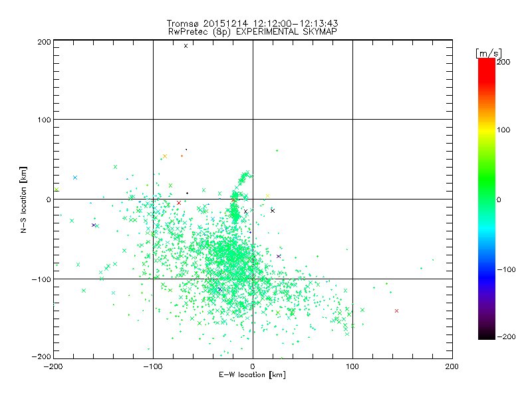Image resolution: width=532 pixels, height=399 pixels.
Task: Click the yellow X marker just right of origin
Action: [x=267, y=196]
